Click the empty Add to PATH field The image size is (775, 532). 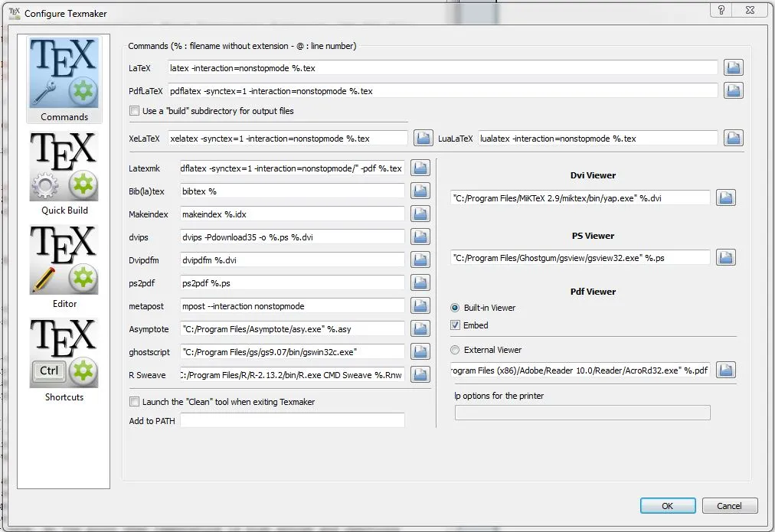click(x=292, y=420)
